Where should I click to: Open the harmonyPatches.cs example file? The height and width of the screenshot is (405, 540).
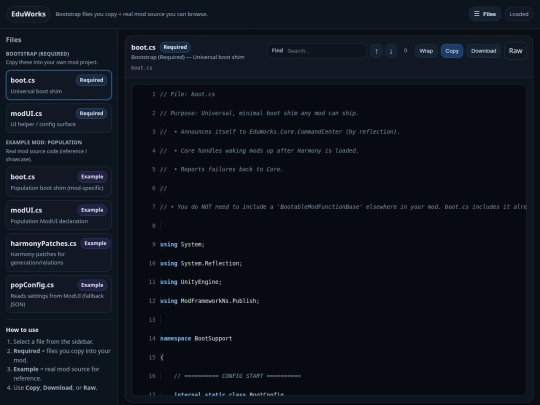click(x=59, y=252)
